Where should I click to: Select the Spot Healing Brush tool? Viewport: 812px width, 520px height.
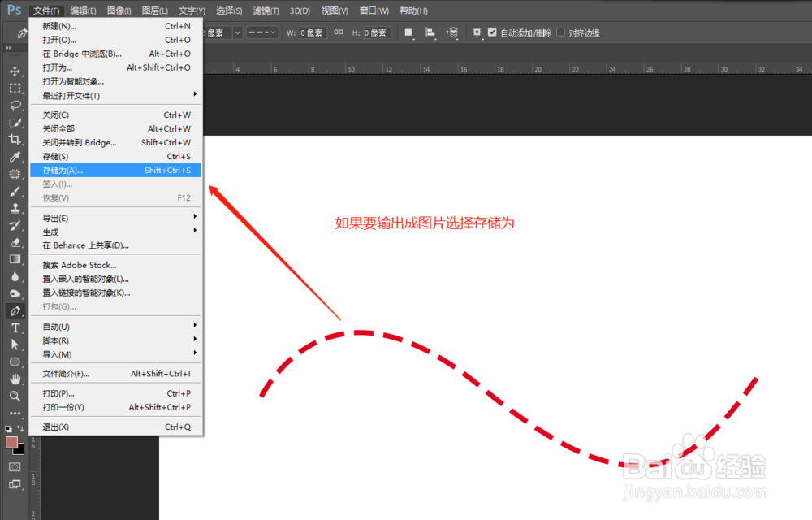(15, 174)
